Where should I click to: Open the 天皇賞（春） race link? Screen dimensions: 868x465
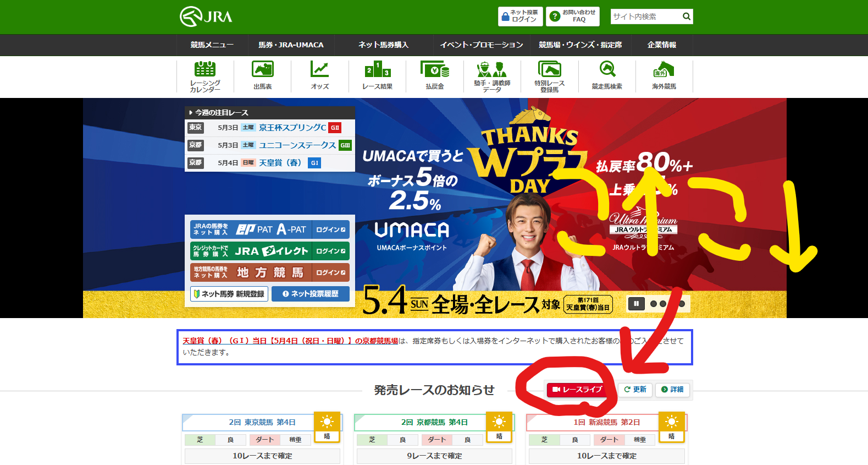[x=280, y=163]
